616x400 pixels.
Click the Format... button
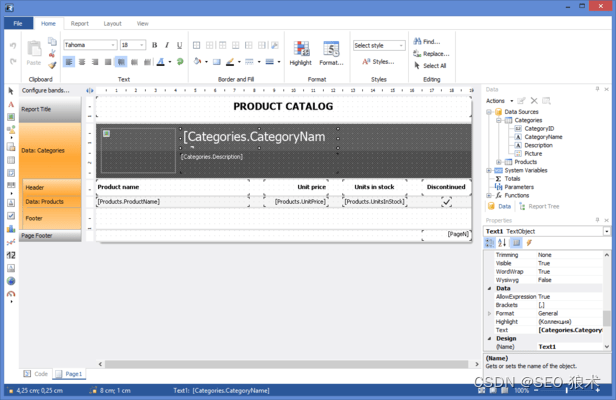331,53
